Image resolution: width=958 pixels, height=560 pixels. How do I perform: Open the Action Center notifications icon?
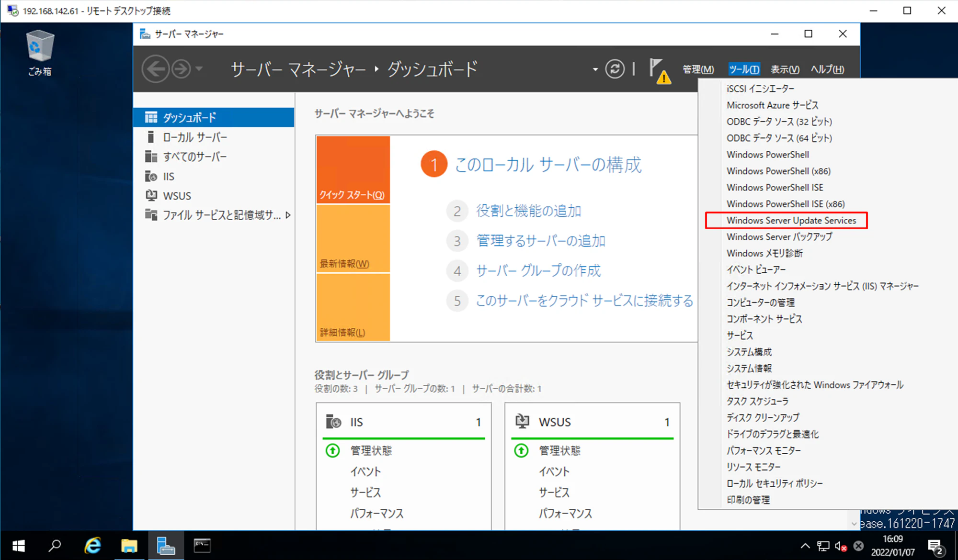point(935,546)
